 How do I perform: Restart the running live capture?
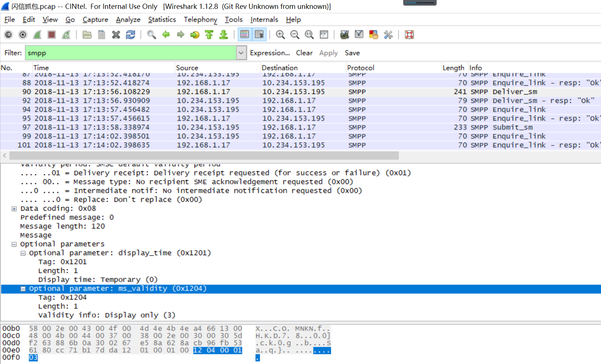(x=66, y=35)
